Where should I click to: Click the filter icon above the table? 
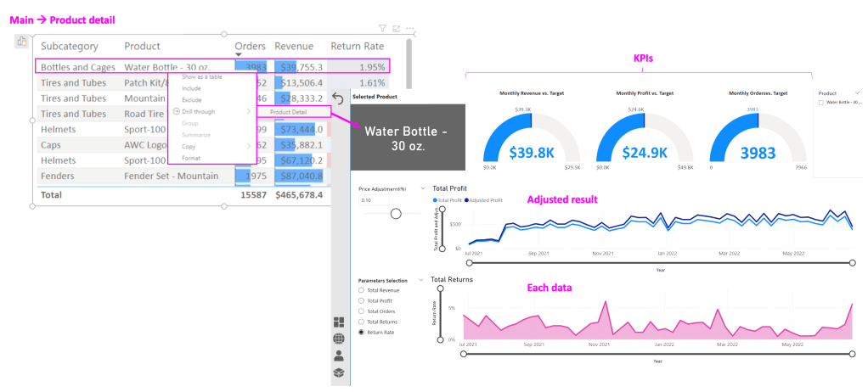382,28
